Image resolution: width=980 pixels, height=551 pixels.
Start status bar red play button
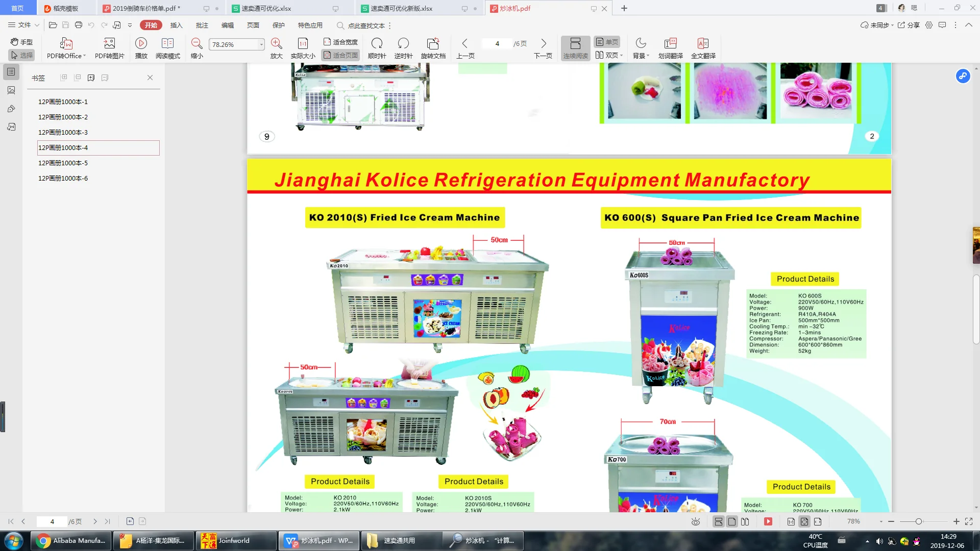[768, 521]
